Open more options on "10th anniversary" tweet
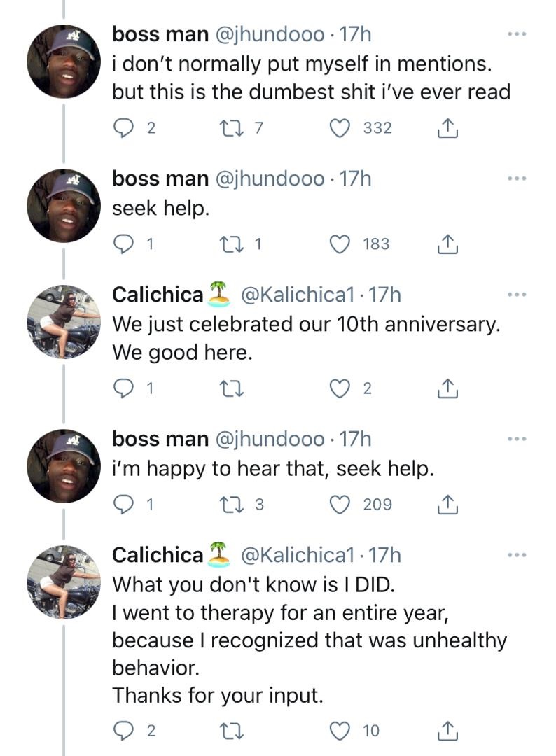This screenshot has height=756, width=556. point(517,295)
